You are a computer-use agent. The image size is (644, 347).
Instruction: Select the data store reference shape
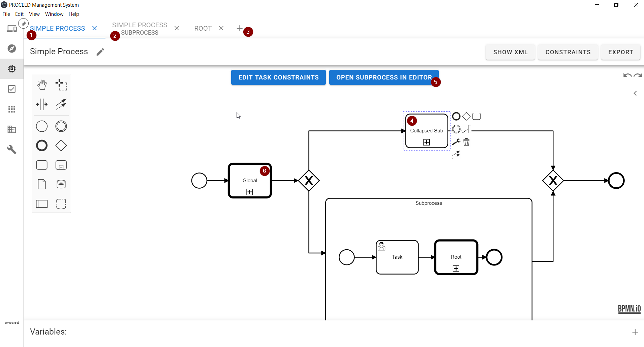click(61, 184)
